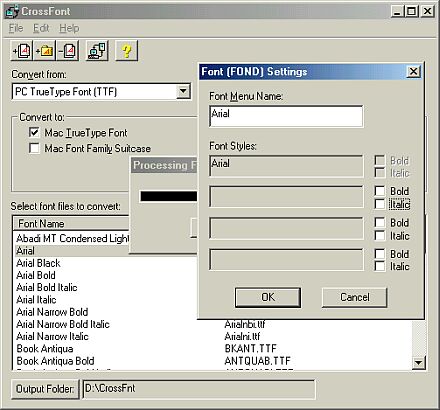440x410 pixels.
Task: Select Arial Black in the font list
Action: tap(38, 263)
